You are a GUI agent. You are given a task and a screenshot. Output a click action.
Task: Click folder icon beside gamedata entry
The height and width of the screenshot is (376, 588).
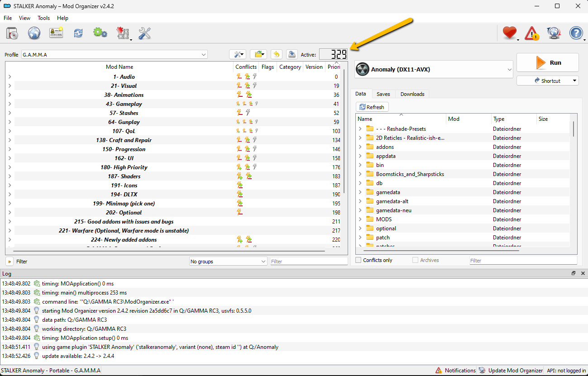(x=369, y=192)
